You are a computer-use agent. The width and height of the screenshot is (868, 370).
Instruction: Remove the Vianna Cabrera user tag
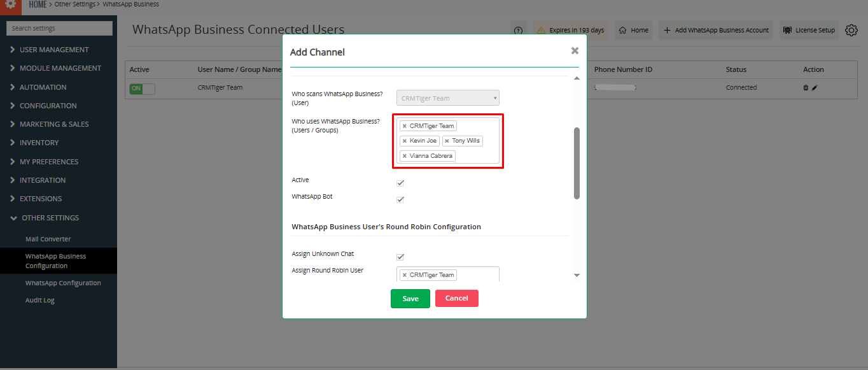pyautogui.click(x=404, y=156)
